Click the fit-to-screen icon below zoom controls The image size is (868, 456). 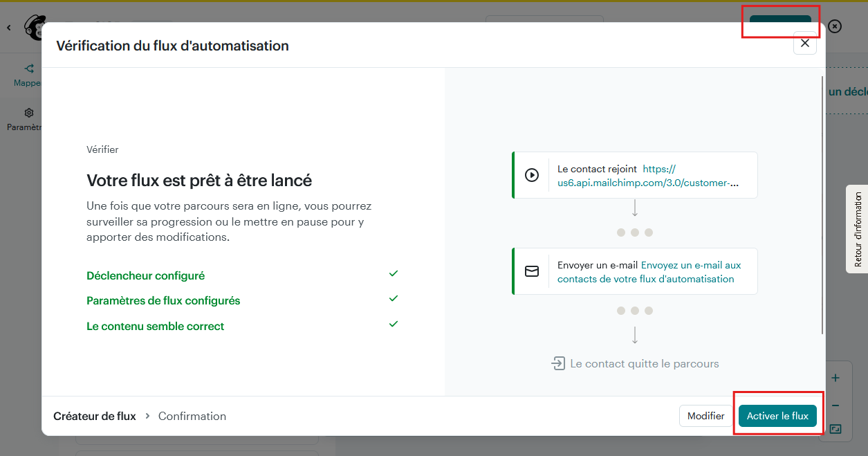click(835, 429)
